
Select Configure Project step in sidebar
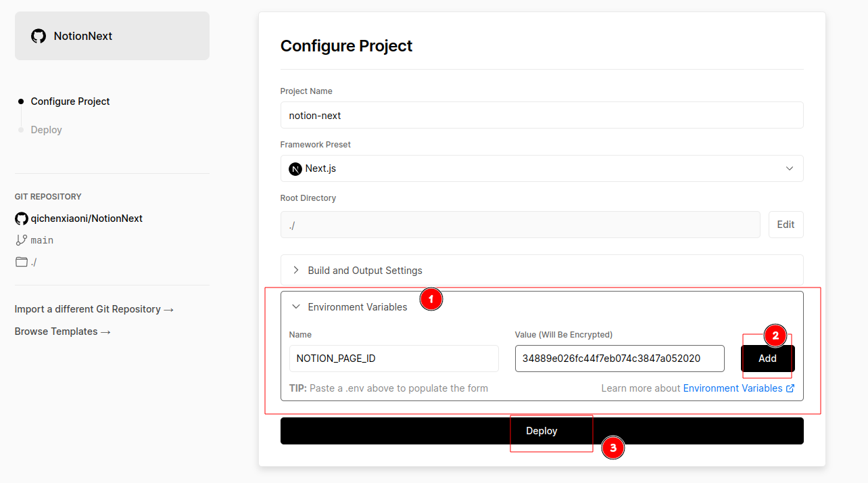click(70, 101)
